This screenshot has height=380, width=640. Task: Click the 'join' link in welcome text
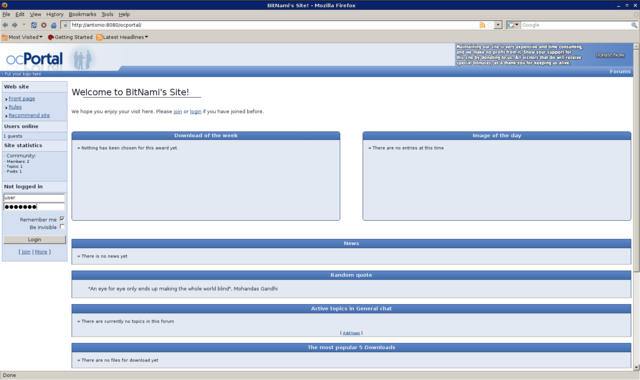pyautogui.click(x=178, y=111)
